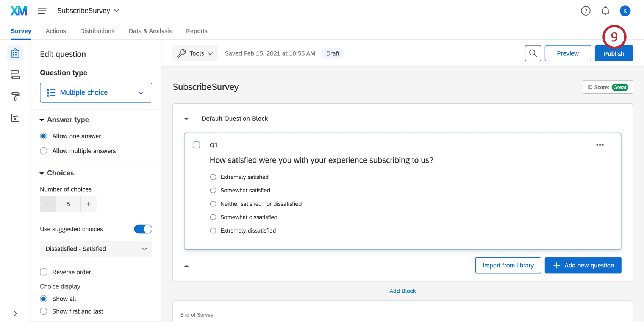Switch to the Distributions tab

tap(97, 31)
